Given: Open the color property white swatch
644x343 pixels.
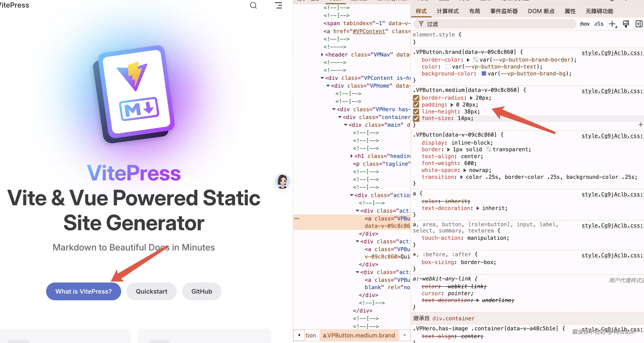Looking at the screenshot, I should pos(448,67).
